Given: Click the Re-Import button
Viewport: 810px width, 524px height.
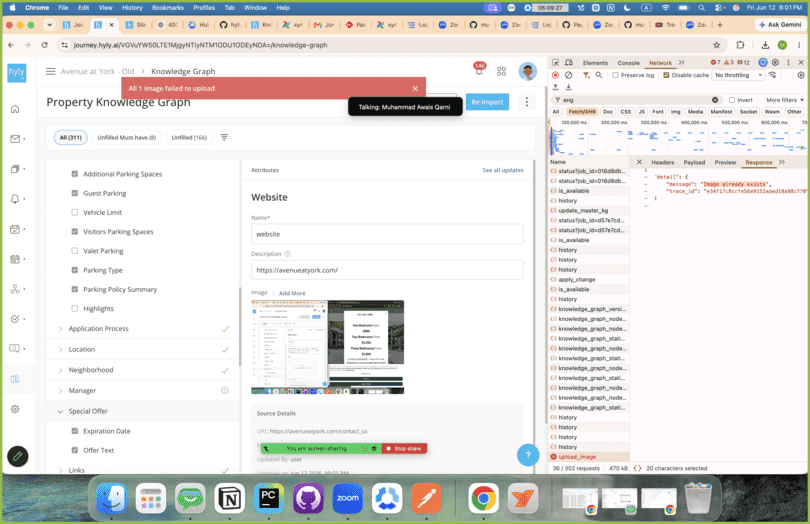Looking at the screenshot, I should (x=487, y=102).
